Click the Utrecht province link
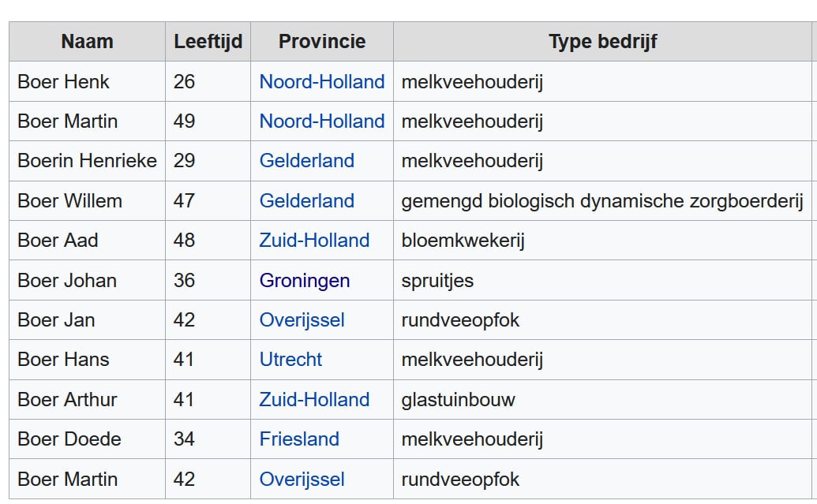Image resolution: width=817 pixels, height=504 pixels. pos(290,360)
